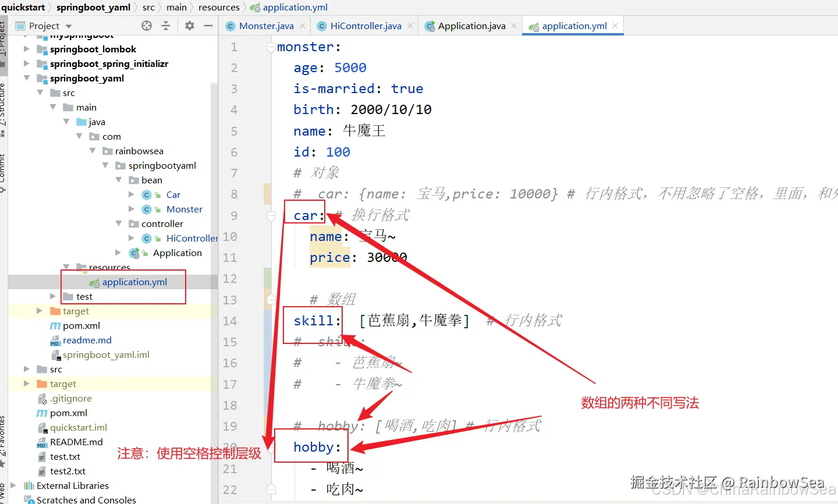
Task: Select test2.txt file
Action: click(68, 471)
